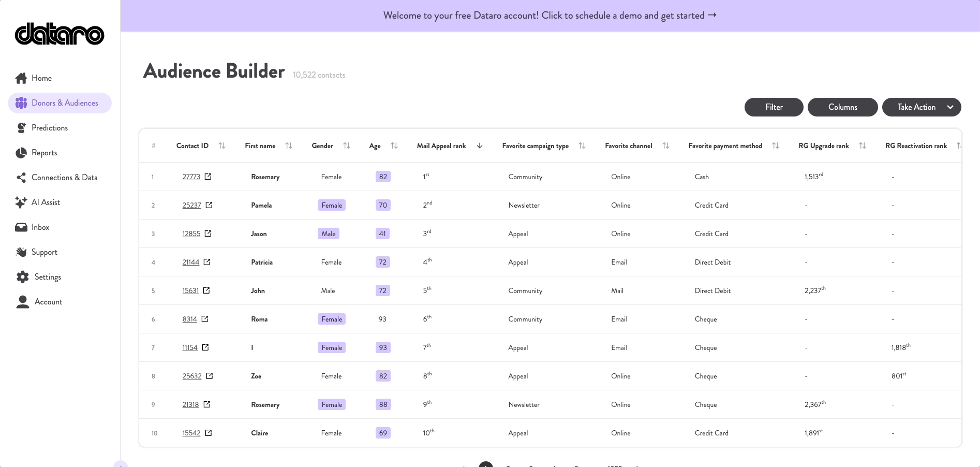This screenshot has width=980, height=467.
Task: Open the Columns button
Action: (842, 107)
